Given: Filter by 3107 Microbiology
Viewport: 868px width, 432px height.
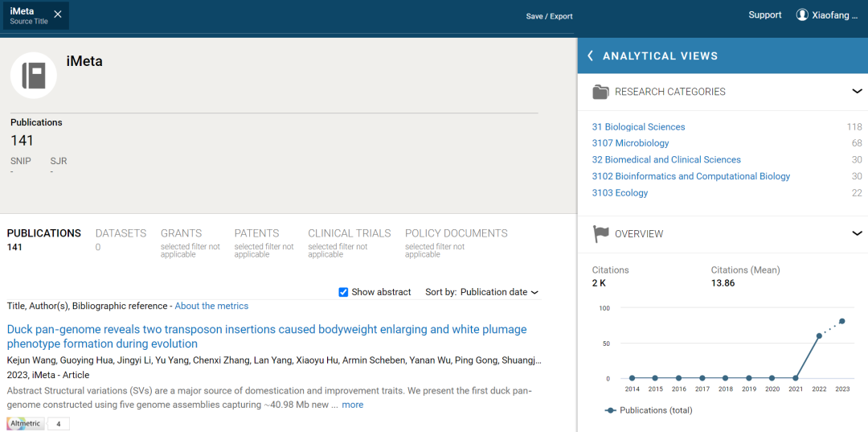Looking at the screenshot, I should pos(631,143).
